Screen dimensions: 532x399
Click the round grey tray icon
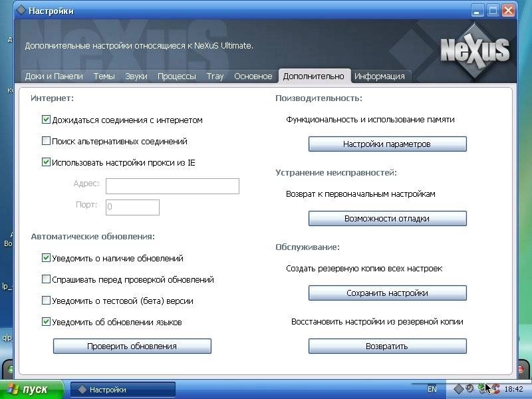[x=469, y=388]
